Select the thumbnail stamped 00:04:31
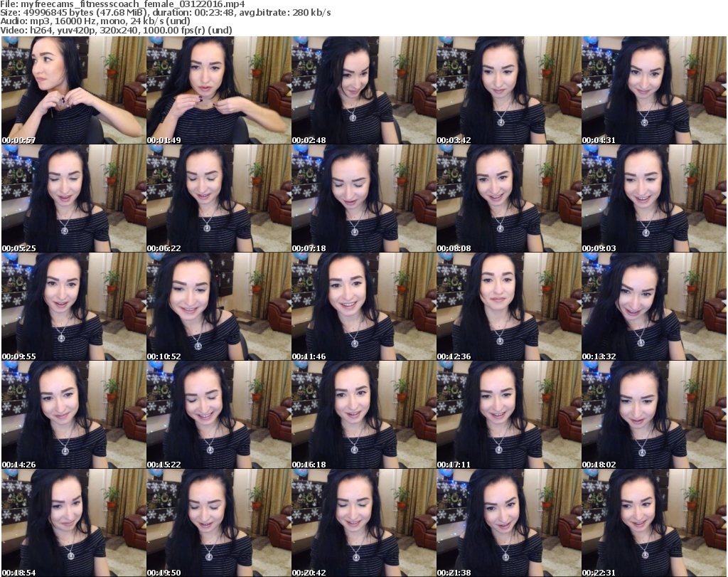The width and height of the screenshot is (728, 577). (654, 90)
